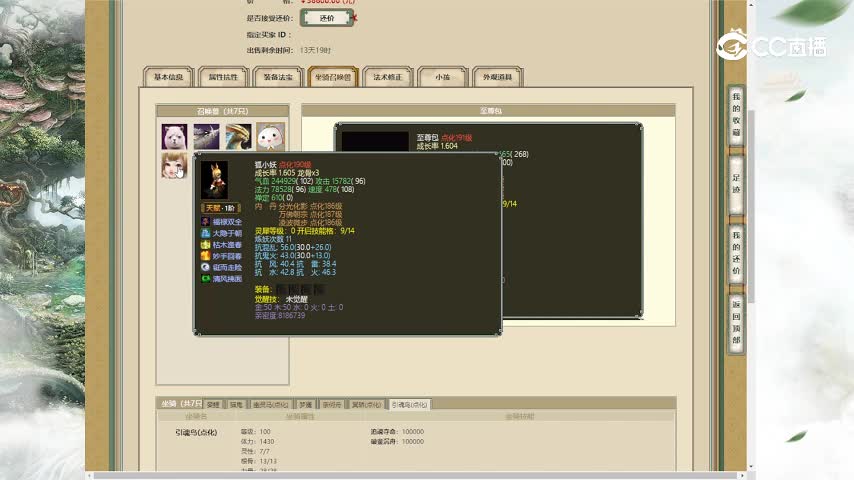Click the 还价 bargain button
The width and height of the screenshot is (854, 480).
pos(327,18)
